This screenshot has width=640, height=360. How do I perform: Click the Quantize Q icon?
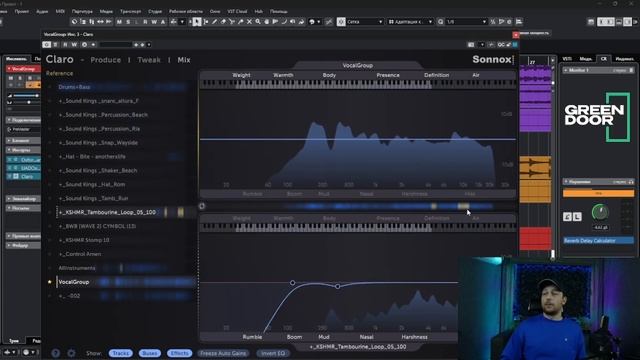point(440,22)
